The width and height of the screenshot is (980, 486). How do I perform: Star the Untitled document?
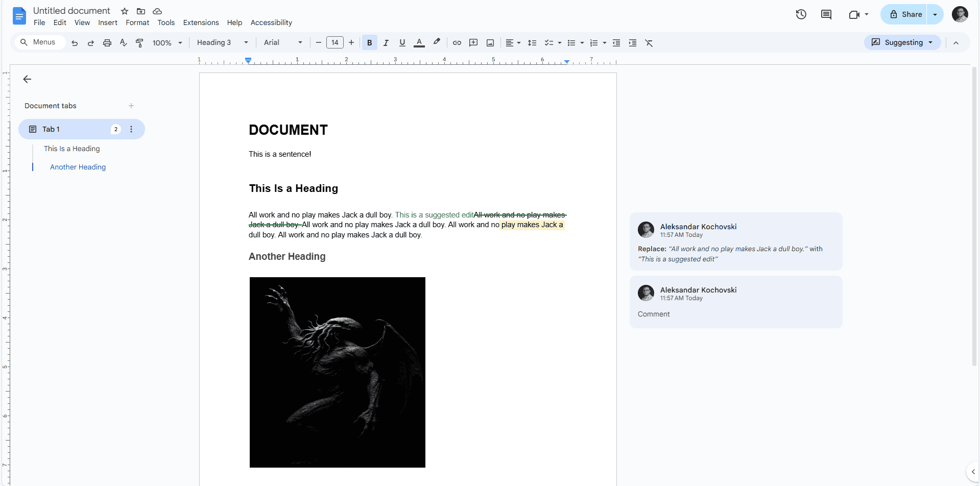[x=125, y=11]
